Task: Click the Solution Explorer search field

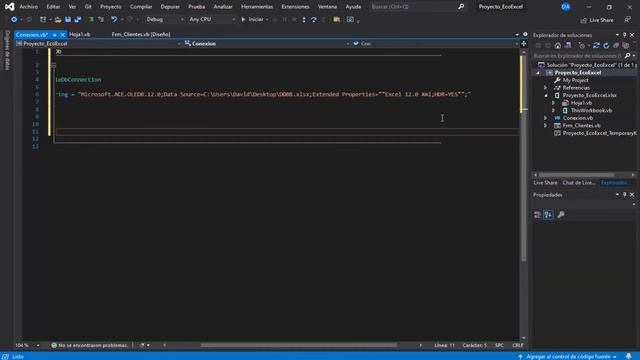Action: click(577, 56)
